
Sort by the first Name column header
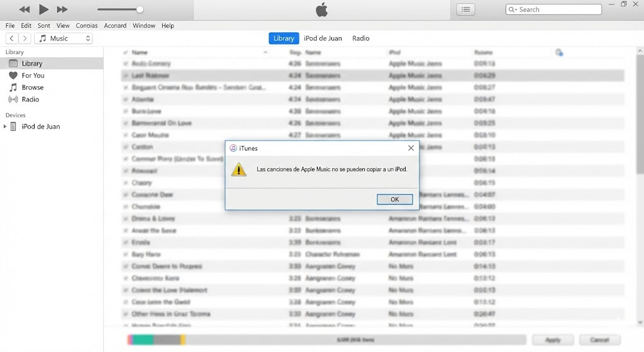point(140,52)
